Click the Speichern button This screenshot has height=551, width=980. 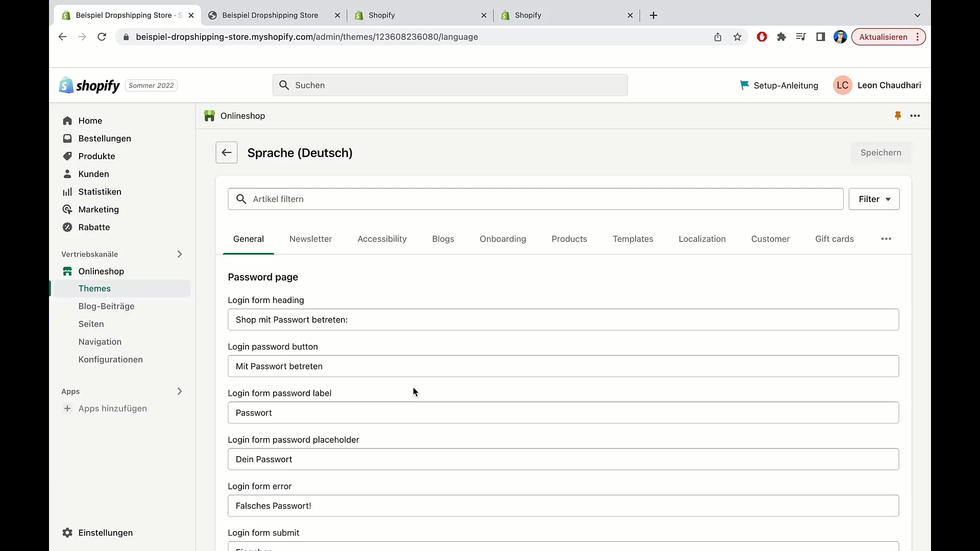point(880,153)
